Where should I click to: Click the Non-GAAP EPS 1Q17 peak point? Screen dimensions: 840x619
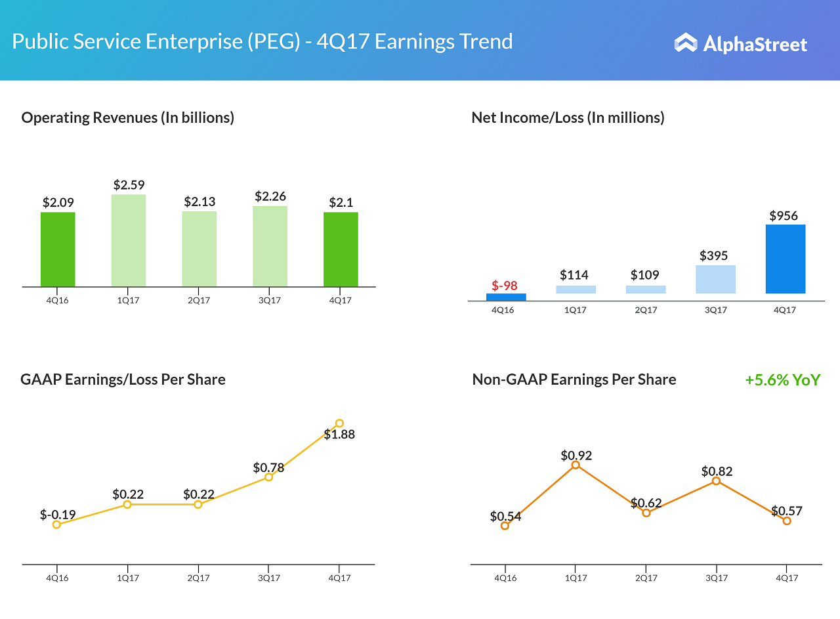[576, 465]
